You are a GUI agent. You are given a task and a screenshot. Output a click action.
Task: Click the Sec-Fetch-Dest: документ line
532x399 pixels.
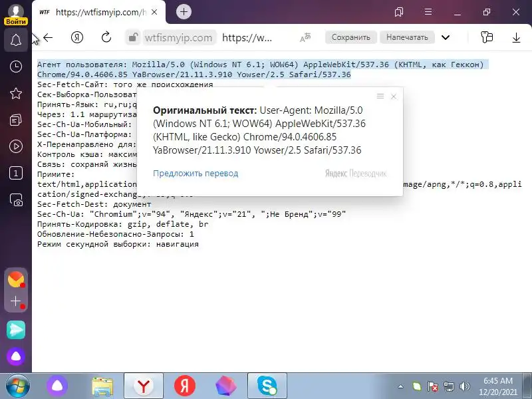pos(94,204)
